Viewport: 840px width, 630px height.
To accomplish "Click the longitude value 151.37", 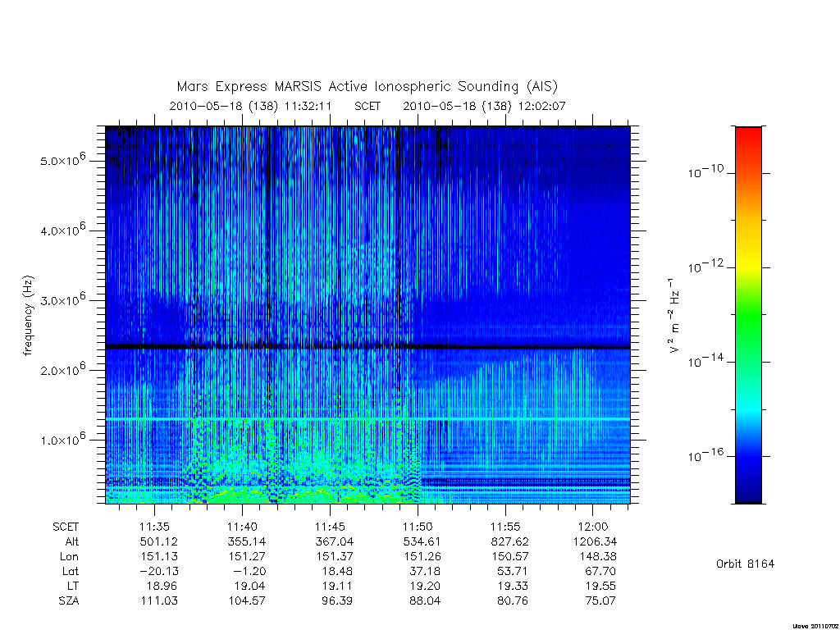I will pos(335,557).
